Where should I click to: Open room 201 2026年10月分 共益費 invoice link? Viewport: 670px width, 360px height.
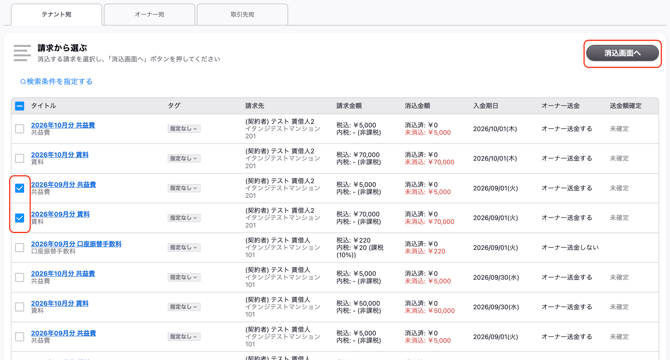pos(63,125)
